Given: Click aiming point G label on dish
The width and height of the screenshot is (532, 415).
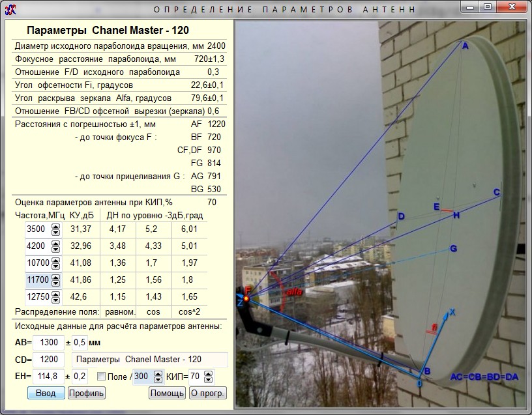Looking at the screenshot, I should pyautogui.click(x=453, y=249).
